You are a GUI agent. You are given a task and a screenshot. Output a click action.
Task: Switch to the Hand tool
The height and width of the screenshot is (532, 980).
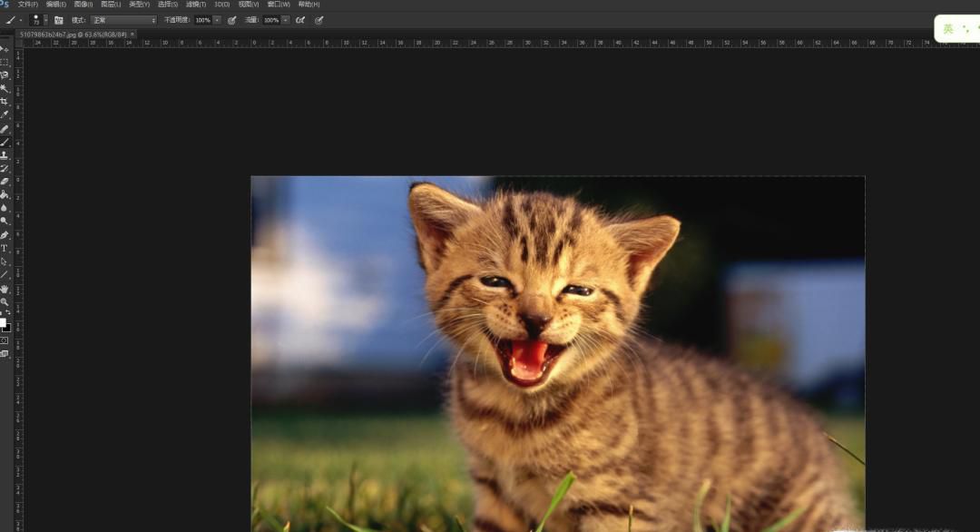tap(5, 289)
